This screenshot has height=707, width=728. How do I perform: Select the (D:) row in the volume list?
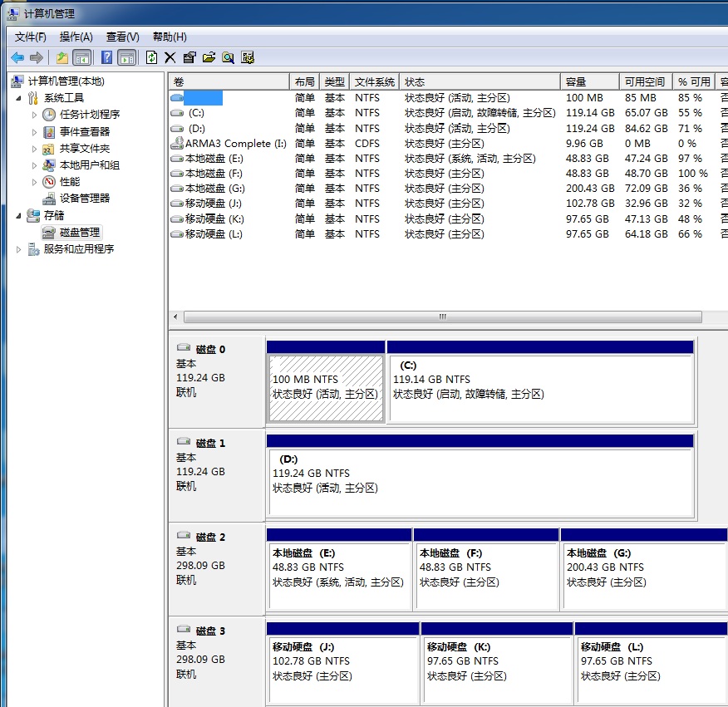(448, 128)
